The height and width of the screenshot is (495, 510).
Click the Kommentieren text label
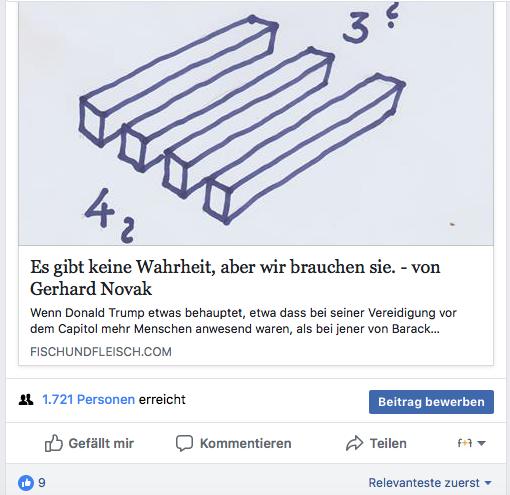(x=246, y=443)
